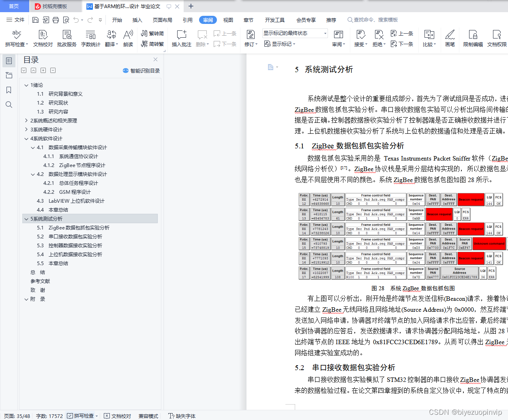Collapse the 1绪论 outline section
The width and height of the screenshot is (508, 420).
pyautogui.click(x=26, y=85)
